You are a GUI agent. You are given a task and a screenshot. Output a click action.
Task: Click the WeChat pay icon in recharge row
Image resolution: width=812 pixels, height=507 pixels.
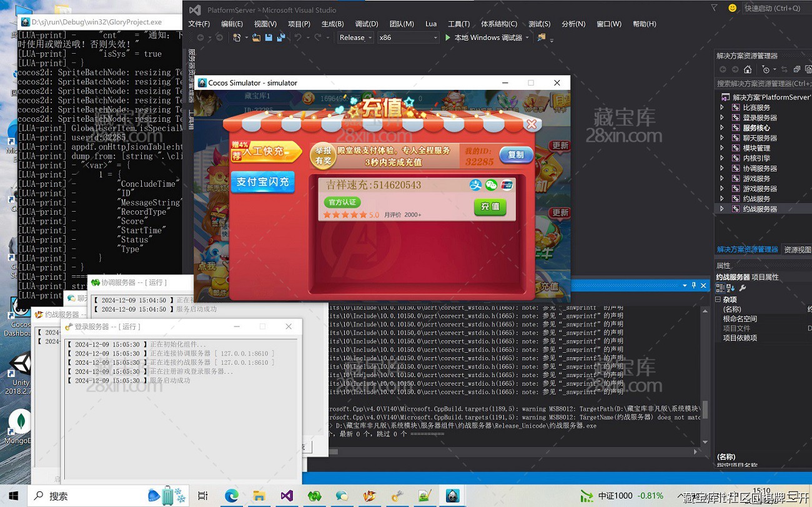click(x=492, y=185)
